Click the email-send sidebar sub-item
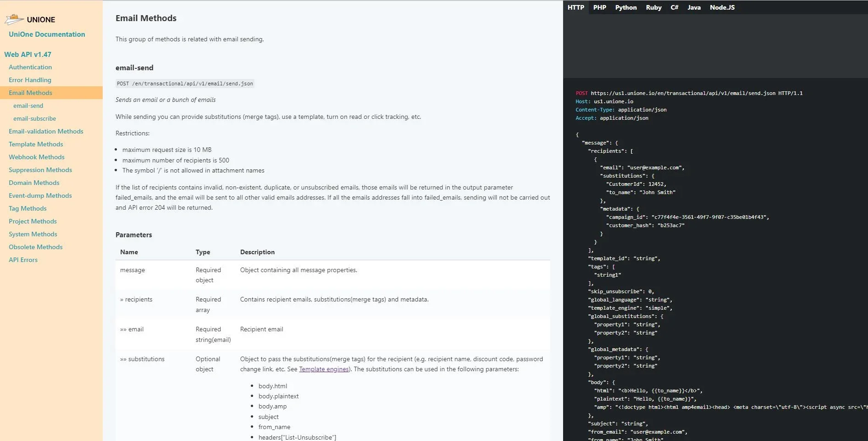Image resolution: width=868 pixels, height=441 pixels. tap(28, 106)
